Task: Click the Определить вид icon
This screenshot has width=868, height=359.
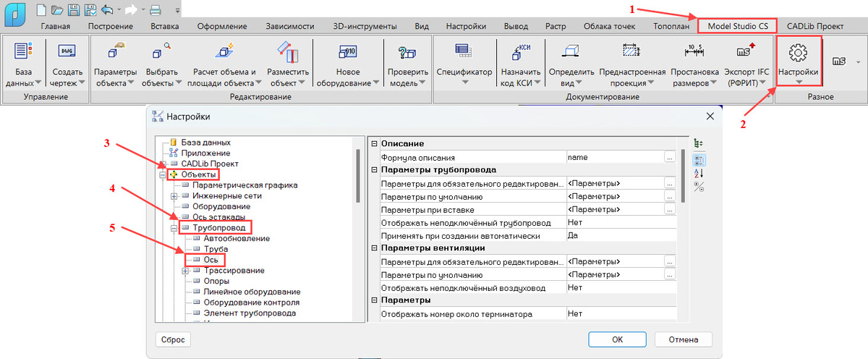Action: point(571,51)
